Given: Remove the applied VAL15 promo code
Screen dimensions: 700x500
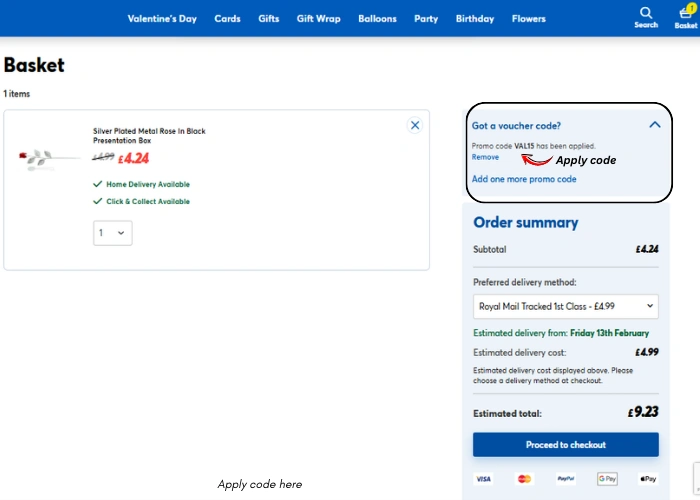Looking at the screenshot, I should tap(485, 157).
